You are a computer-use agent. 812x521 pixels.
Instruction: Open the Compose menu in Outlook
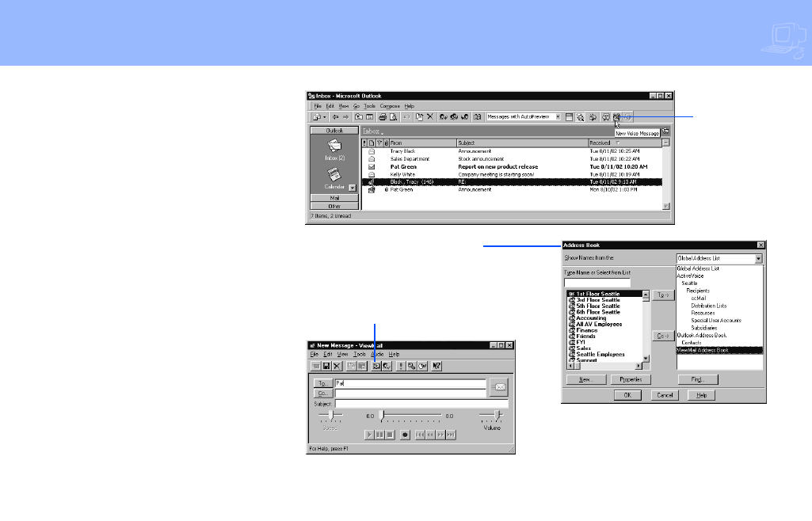[x=390, y=106]
